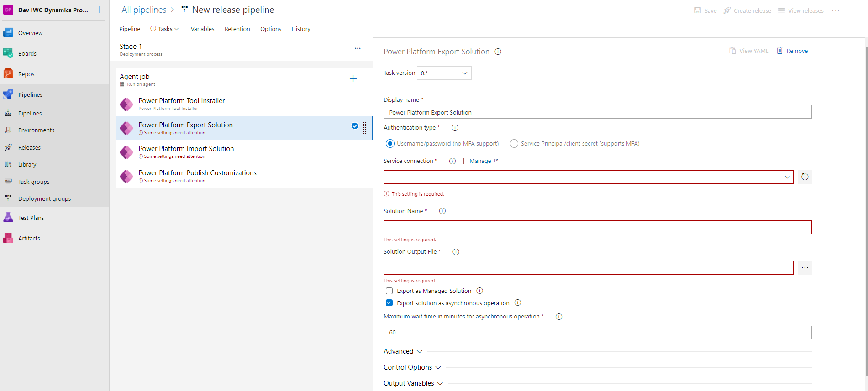Click the Deployment groups icon

[x=8, y=198]
